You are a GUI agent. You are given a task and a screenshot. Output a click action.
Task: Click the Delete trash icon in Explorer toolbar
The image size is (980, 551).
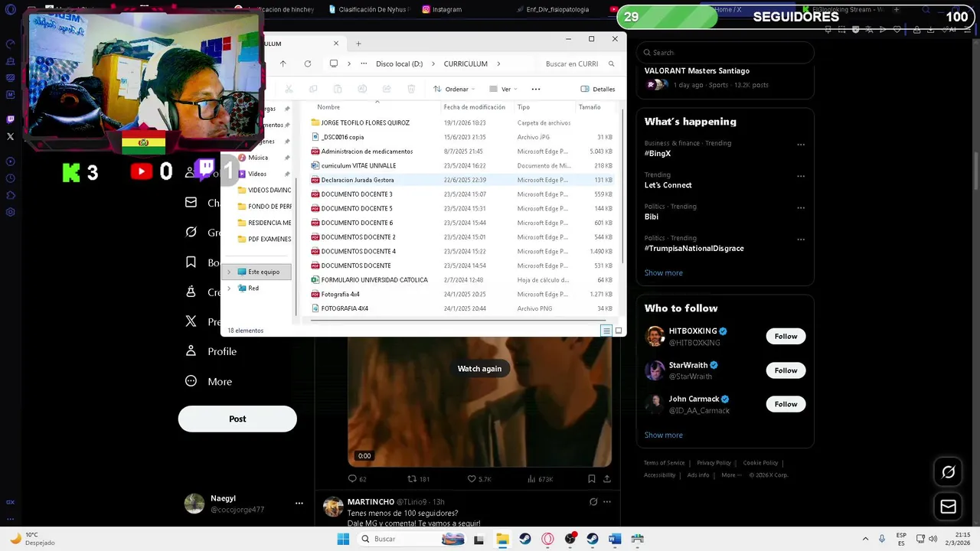point(411,89)
